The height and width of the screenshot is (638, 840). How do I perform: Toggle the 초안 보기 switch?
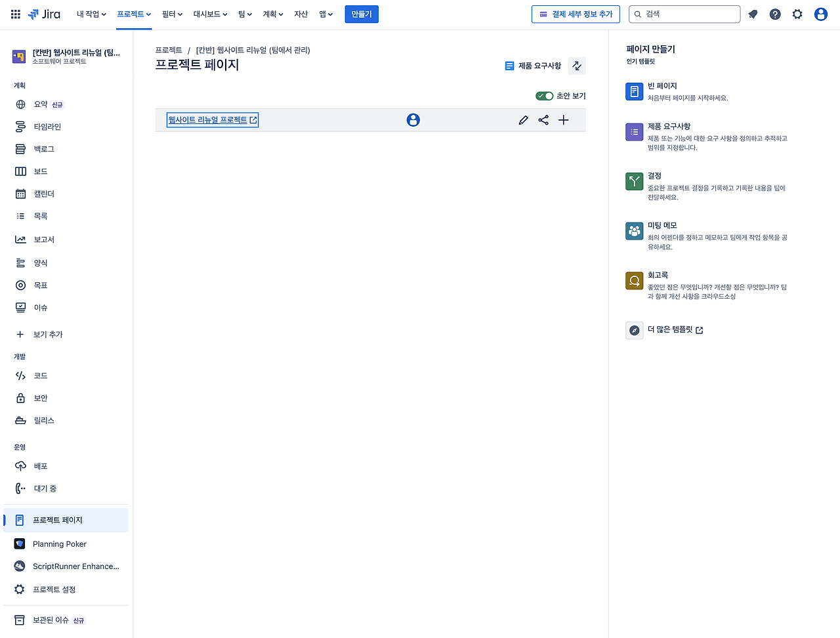(545, 96)
